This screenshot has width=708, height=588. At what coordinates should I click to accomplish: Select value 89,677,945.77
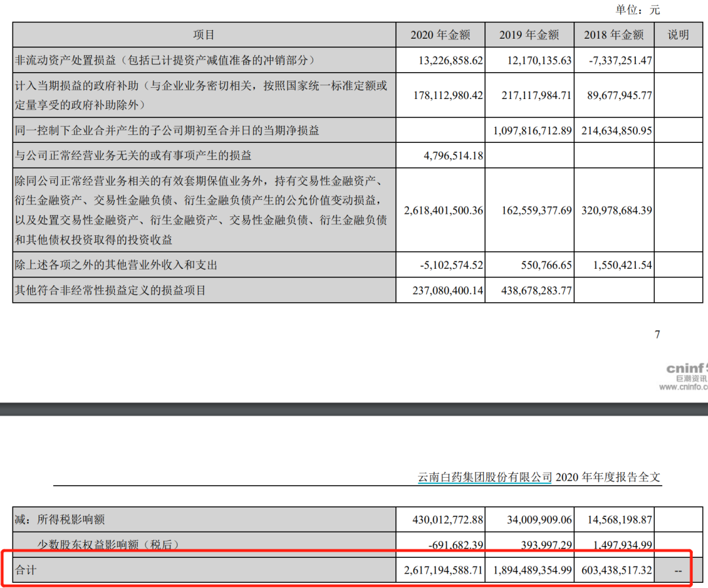(619, 95)
